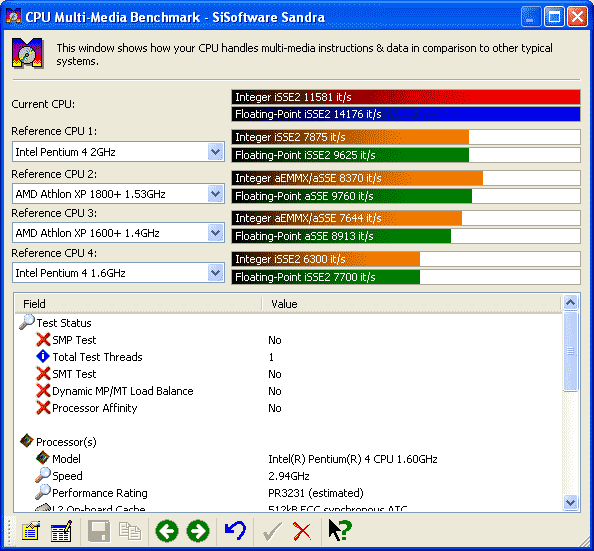594x551 pixels.
Task: Click the Integer iSSE2 6300 it/s bar
Action: pos(406,259)
